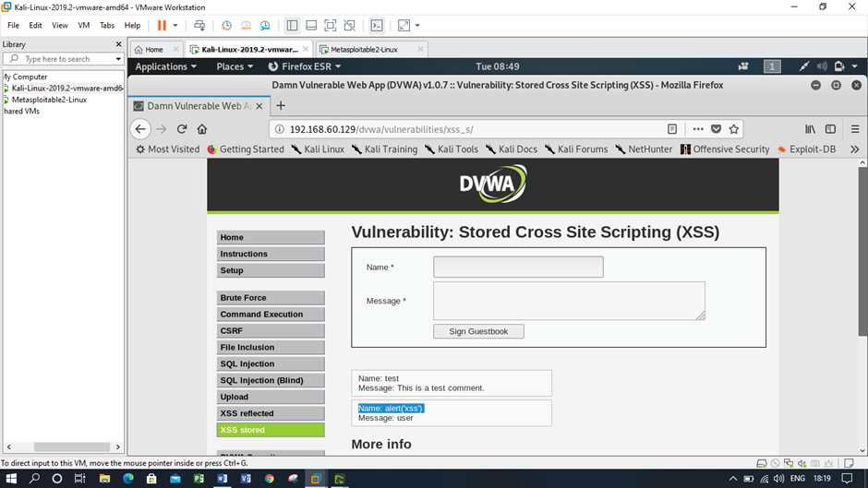The width and height of the screenshot is (868, 488).
Task: Open the Exploit-DB bookmark
Action: tap(806, 149)
